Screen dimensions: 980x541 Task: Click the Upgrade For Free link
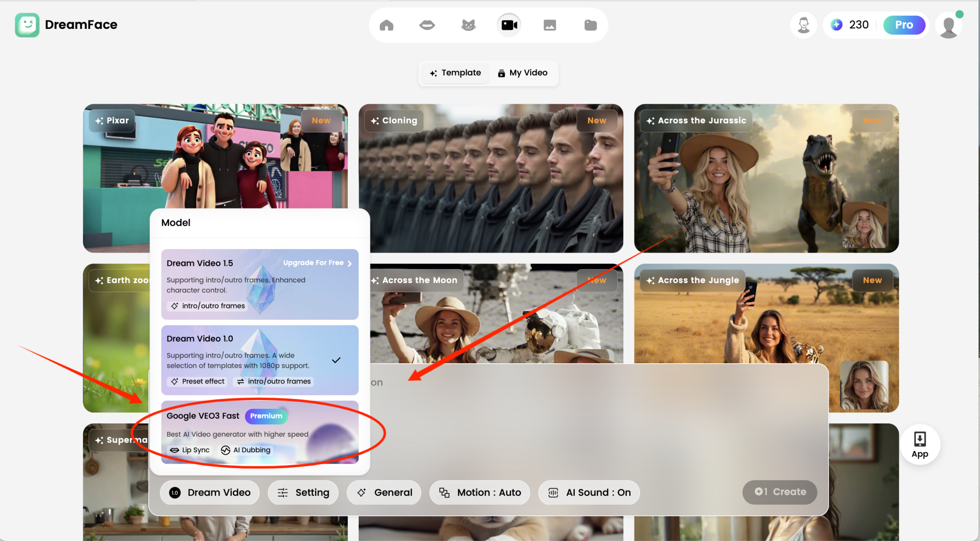coord(317,263)
